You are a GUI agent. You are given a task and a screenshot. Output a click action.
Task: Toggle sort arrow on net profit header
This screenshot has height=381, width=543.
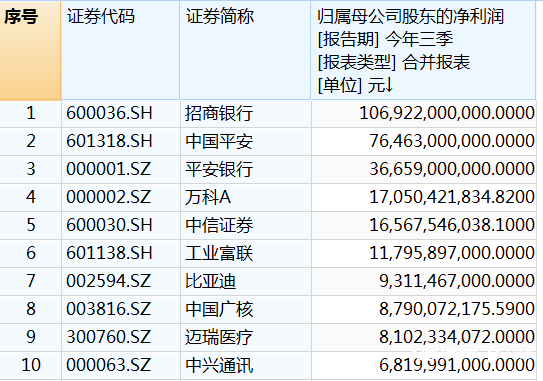coord(389,85)
